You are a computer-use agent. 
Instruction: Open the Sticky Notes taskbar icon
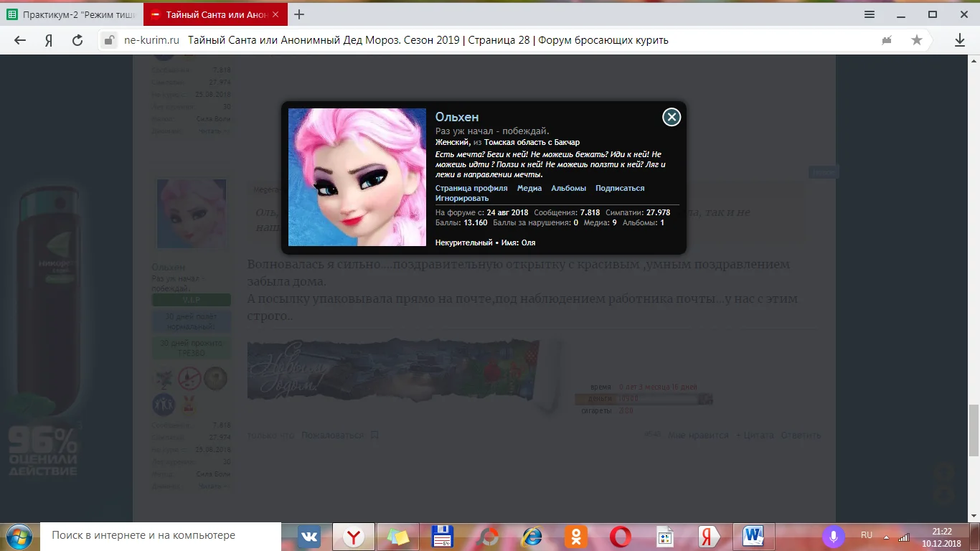pos(398,536)
